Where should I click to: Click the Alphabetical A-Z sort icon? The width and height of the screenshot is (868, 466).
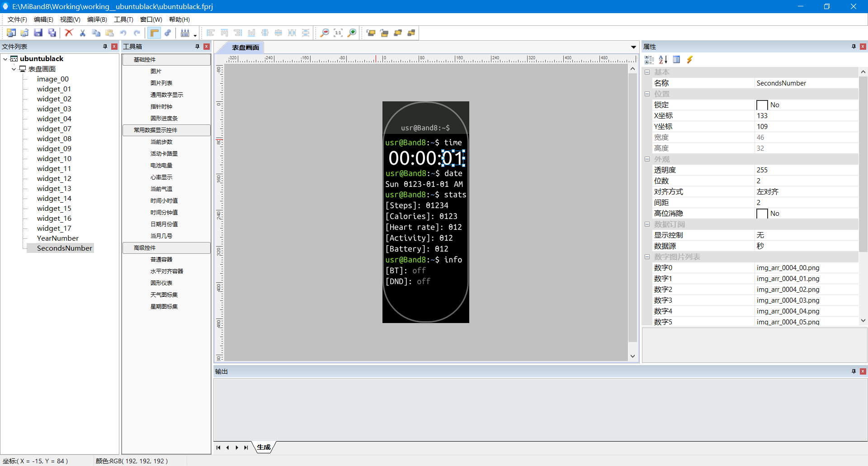click(663, 60)
